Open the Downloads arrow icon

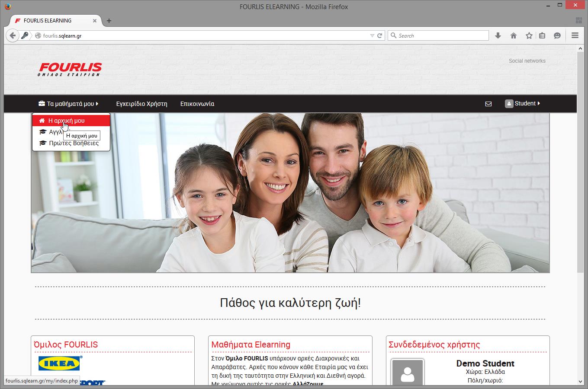click(498, 35)
